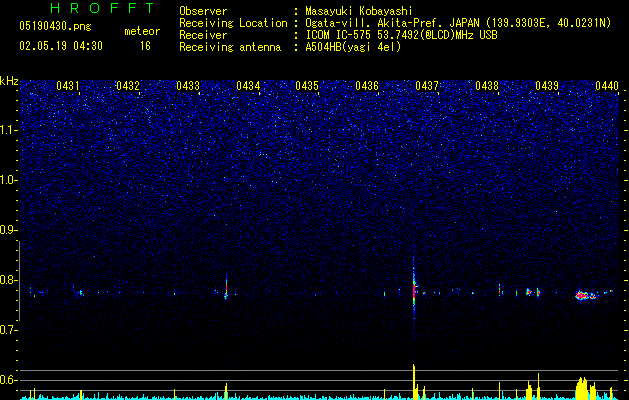Click the 0433 time marker
The image size is (629, 400).
(188, 86)
